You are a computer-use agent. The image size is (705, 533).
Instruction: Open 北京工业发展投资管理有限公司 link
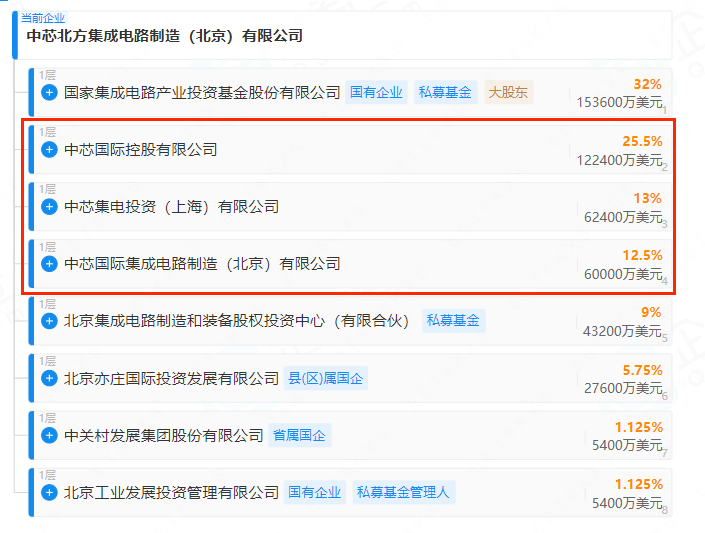[171, 493]
